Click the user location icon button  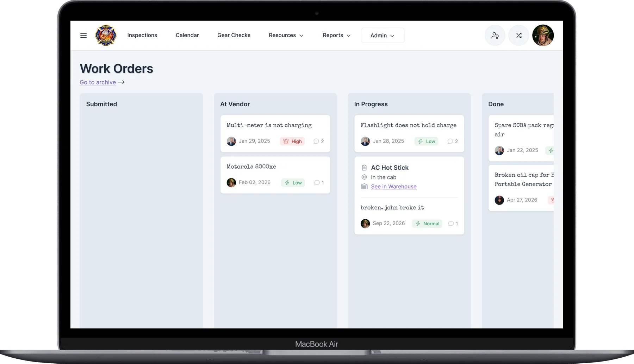[495, 36]
